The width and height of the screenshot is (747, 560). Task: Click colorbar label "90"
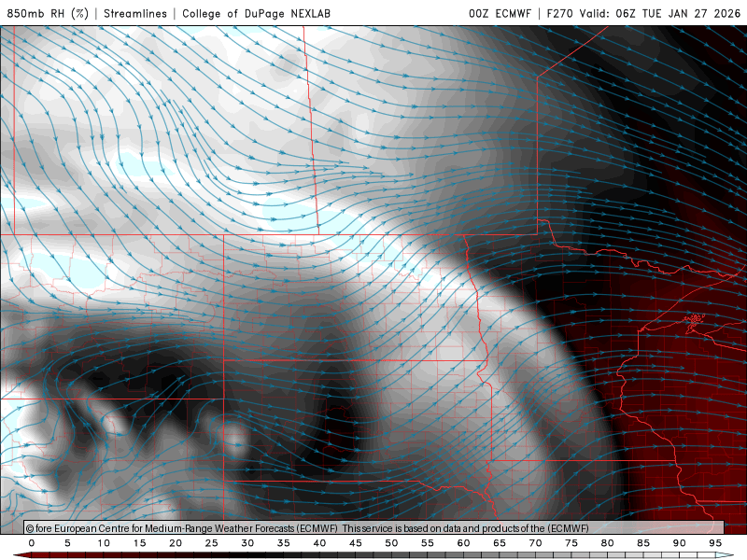pos(680,543)
